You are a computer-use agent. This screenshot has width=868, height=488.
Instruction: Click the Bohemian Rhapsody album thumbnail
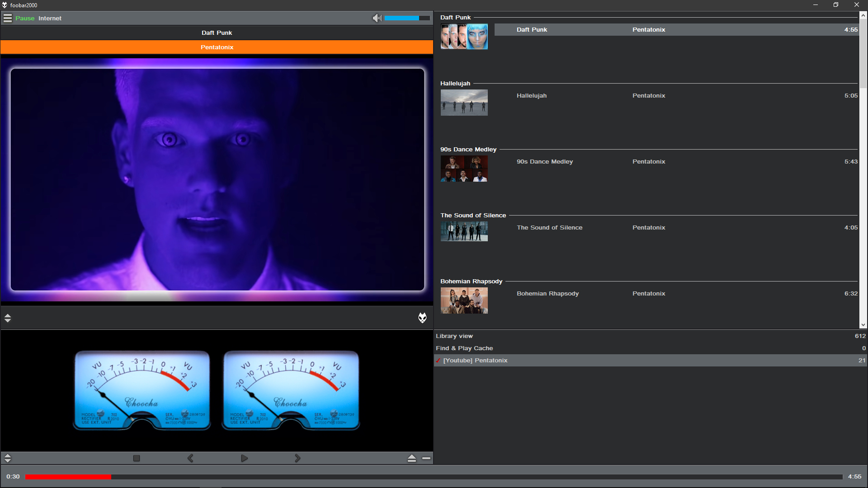pos(464,300)
